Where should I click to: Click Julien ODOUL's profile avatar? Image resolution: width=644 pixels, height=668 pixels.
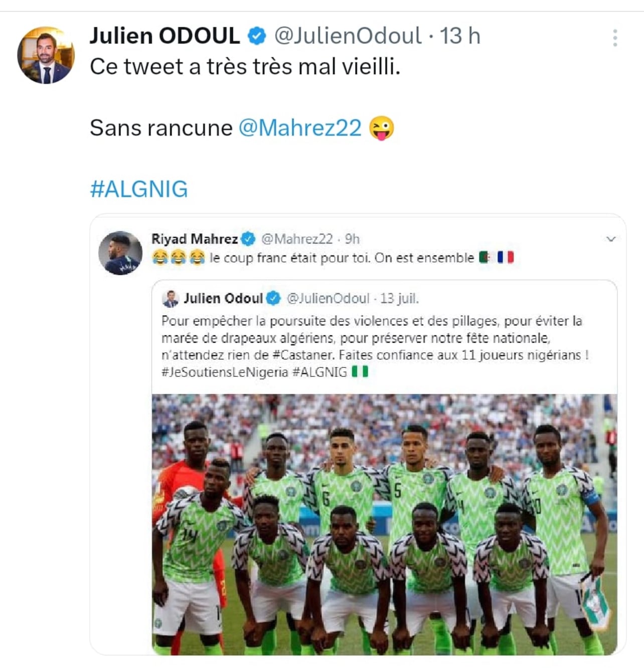click(x=46, y=55)
